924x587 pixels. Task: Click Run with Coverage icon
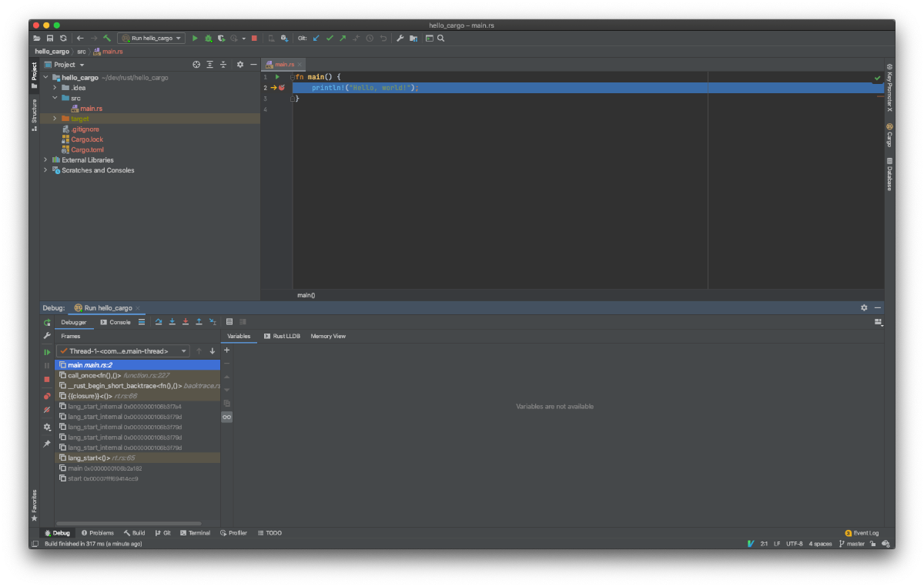click(221, 38)
